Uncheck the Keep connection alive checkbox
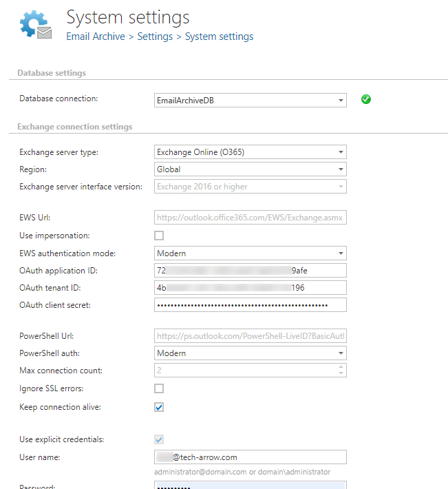The width and height of the screenshot is (448, 489). (x=159, y=407)
